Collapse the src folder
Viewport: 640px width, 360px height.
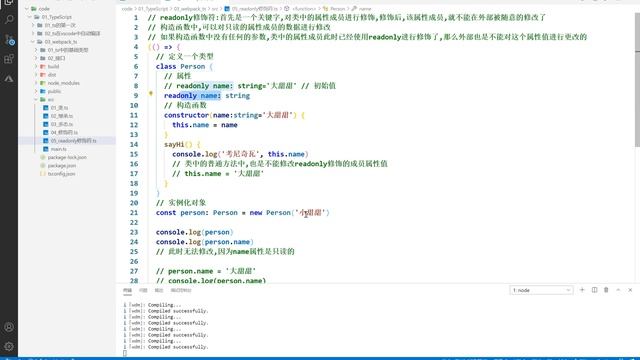pyautogui.click(x=36, y=100)
